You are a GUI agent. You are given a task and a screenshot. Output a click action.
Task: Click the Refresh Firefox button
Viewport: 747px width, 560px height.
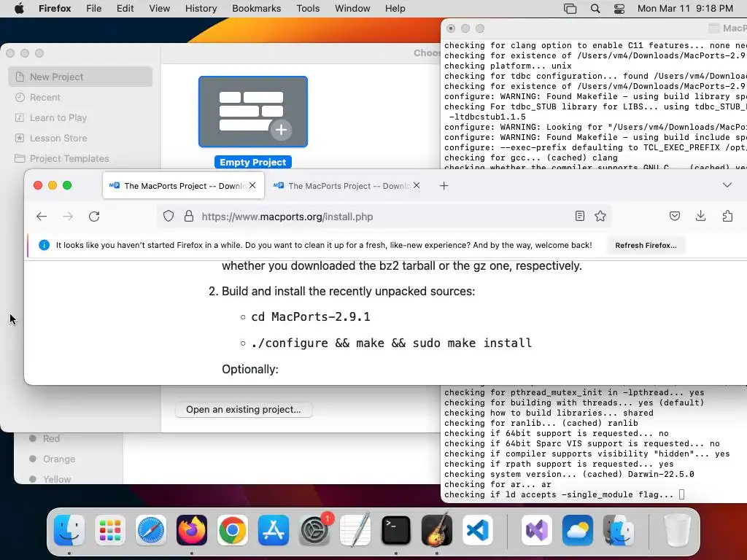point(646,245)
